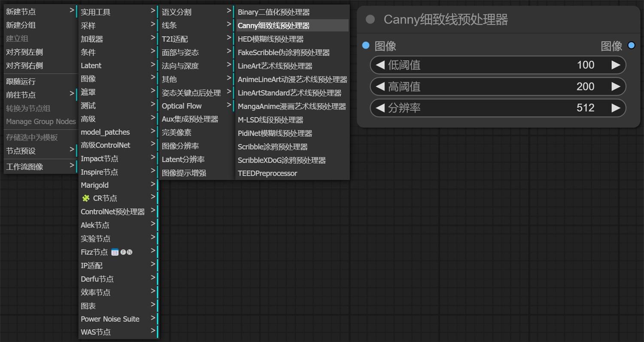The width and height of the screenshot is (644, 342).
Task: Open the ControlNet预处理器 category
Action: click(118, 212)
